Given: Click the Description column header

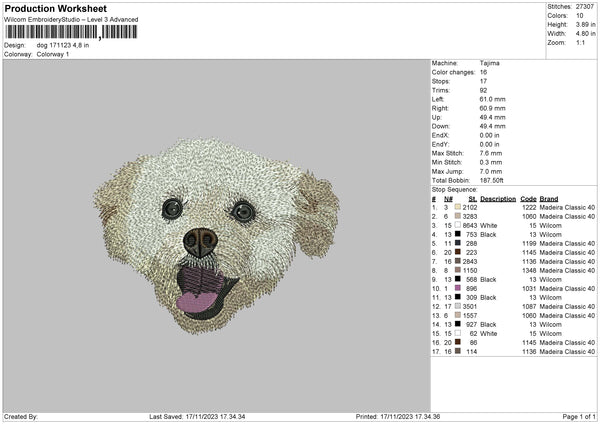Looking at the screenshot, I should tap(497, 198).
